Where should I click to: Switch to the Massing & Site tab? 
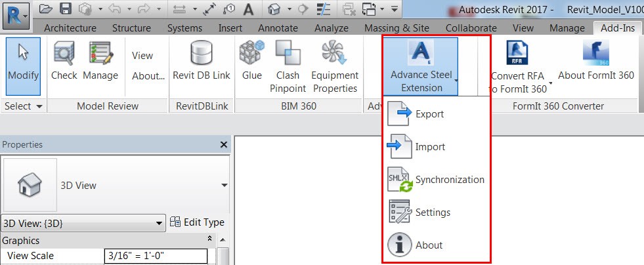click(x=397, y=28)
